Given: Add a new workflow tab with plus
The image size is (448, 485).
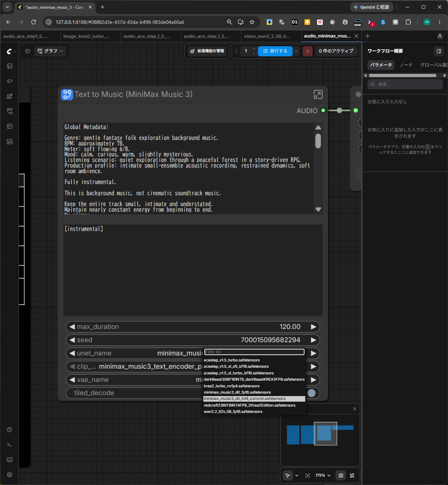Looking at the screenshot, I should pyautogui.click(x=367, y=36).
